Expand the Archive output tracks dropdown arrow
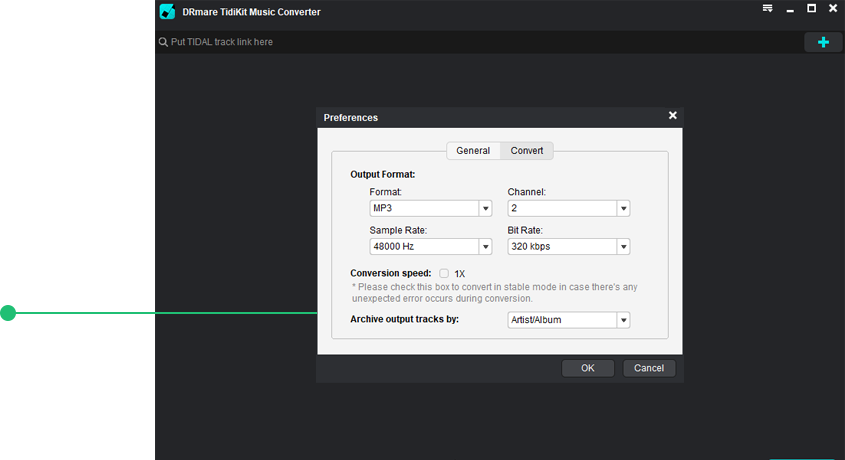845x460 pixels. pyautogui.click(x=624, y=320)
